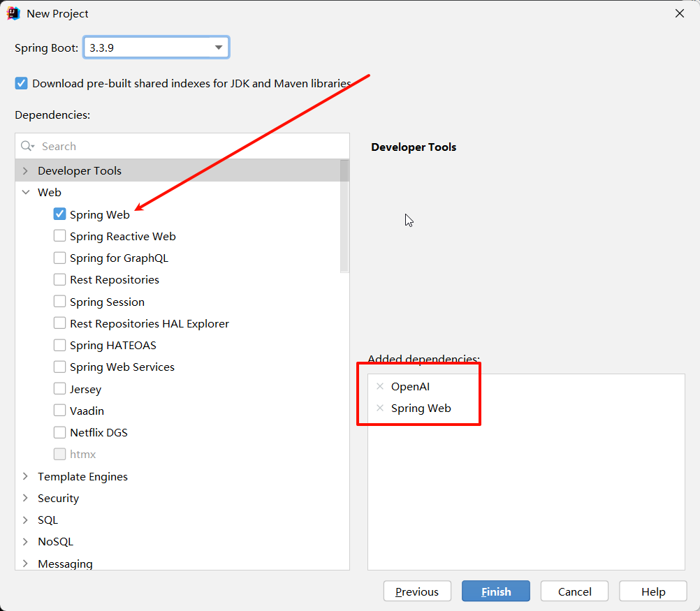Enable Spring Reactive Web checkbox

point(59,235)
